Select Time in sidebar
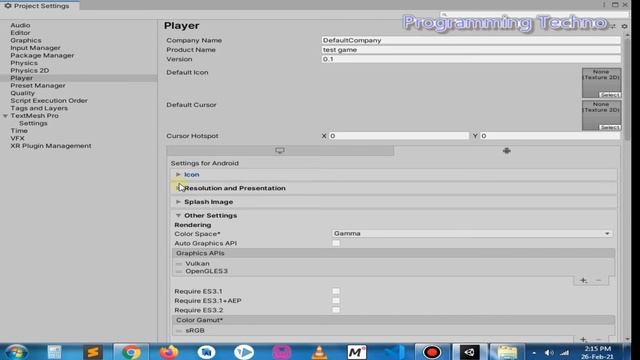 pos(19,131)
